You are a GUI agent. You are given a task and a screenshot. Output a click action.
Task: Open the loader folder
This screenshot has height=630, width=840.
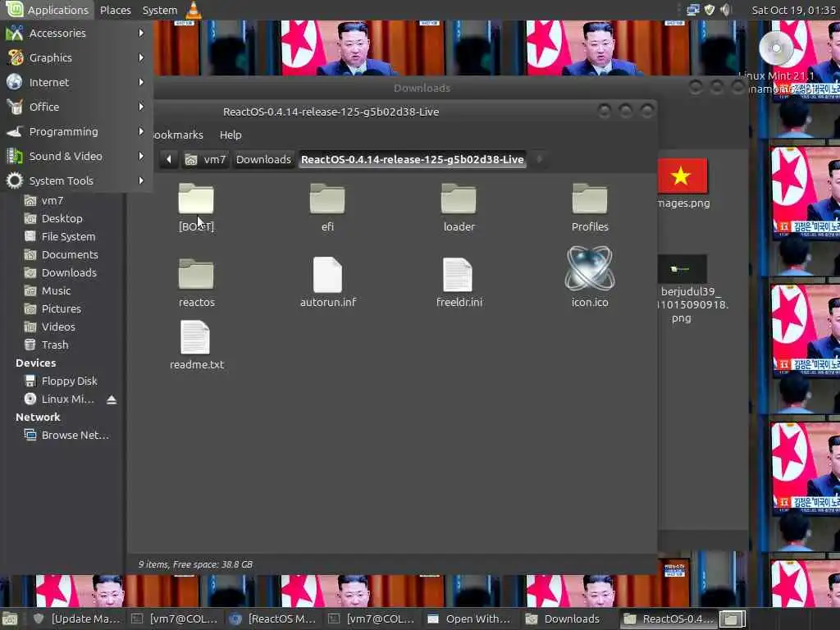coord(459,207)
